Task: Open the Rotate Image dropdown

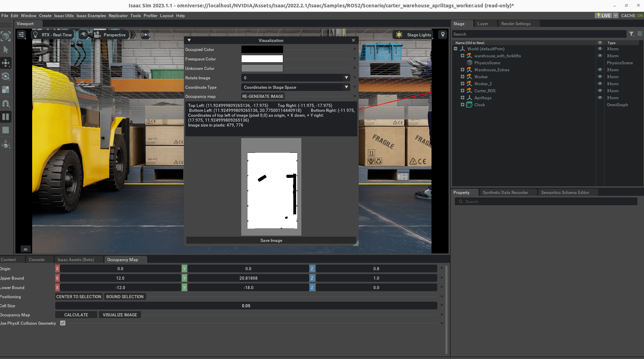Action: (295, 78)
